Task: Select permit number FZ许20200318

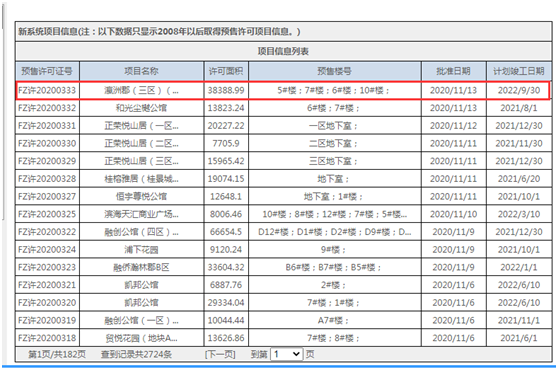Action: (x=47, y=338)
